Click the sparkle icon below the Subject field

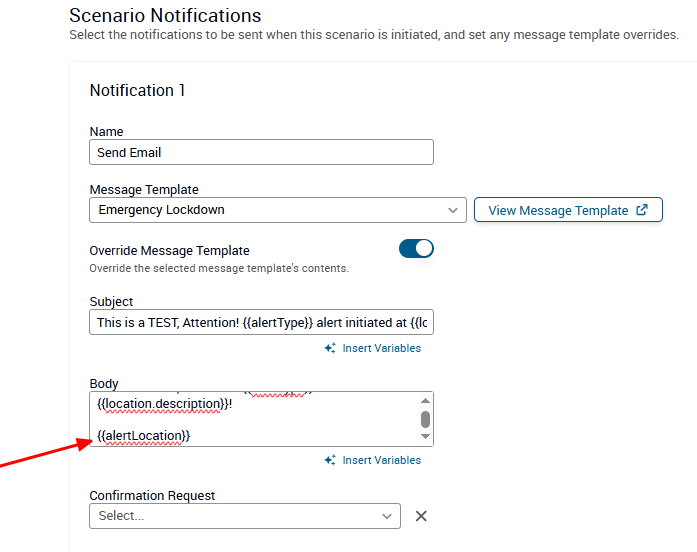click(330, 349)
